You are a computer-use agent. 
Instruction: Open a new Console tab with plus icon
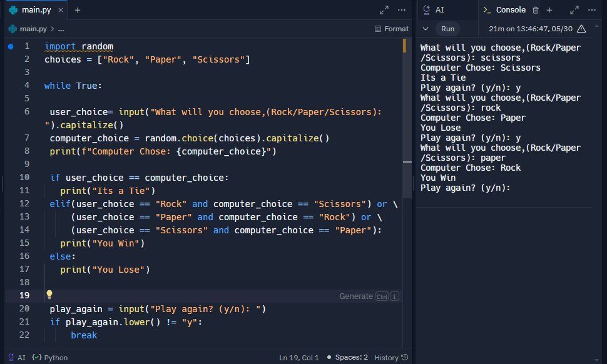point(548,9)
